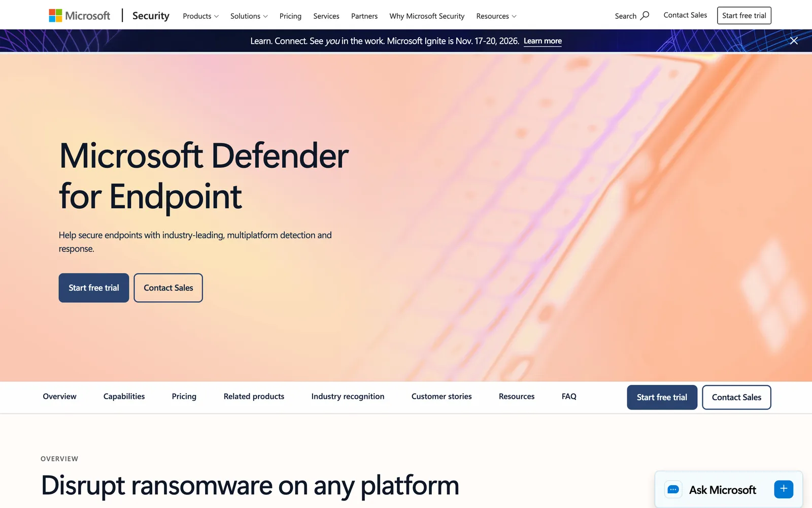Click the Disrupt ransomware on any platform heading
Image resolution: width=812 pixels, height=508 pixels.
tap(250, 486)
